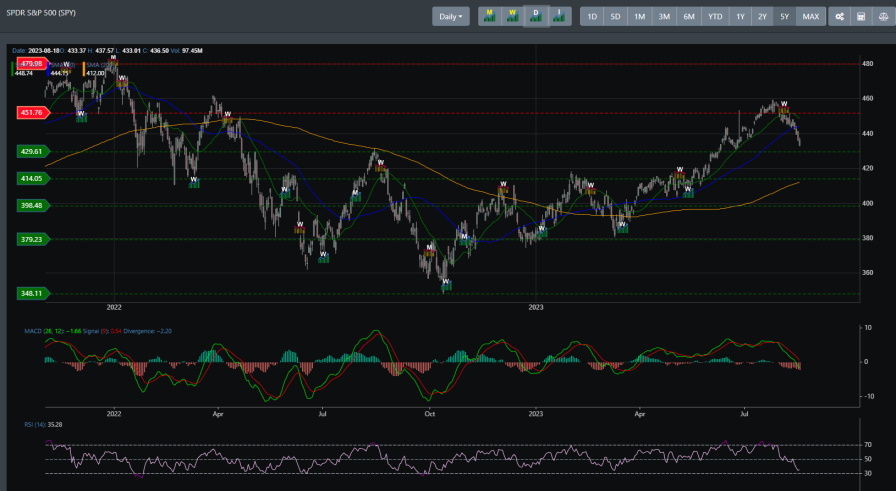
Task: Click the Vol 97.45M readout
Action: pyautogui.click(x=186, y=51)
